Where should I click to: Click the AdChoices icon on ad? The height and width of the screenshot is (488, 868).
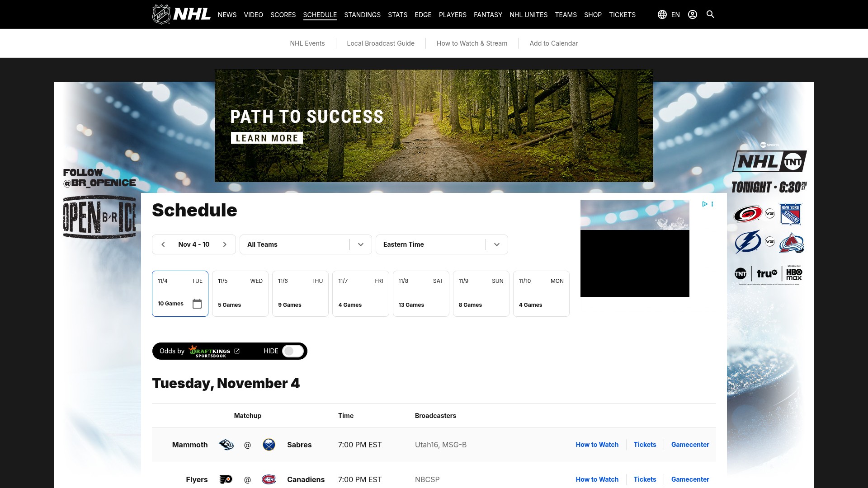pyautogui.click(x=704, y=204)
